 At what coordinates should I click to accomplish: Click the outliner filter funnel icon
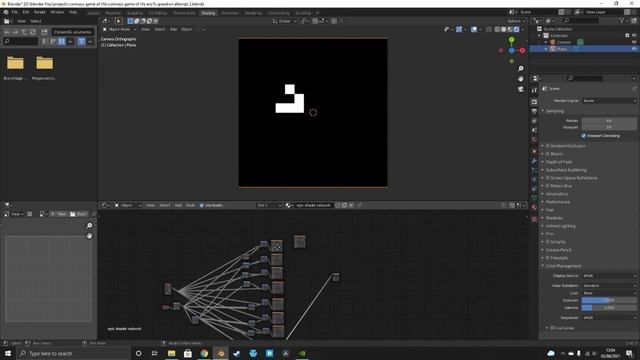621,20
